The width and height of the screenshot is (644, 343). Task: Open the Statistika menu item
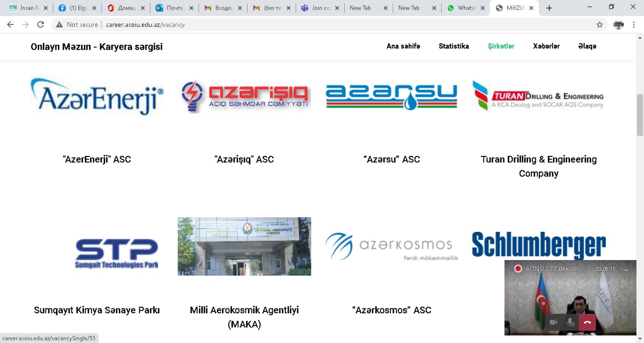454,46
